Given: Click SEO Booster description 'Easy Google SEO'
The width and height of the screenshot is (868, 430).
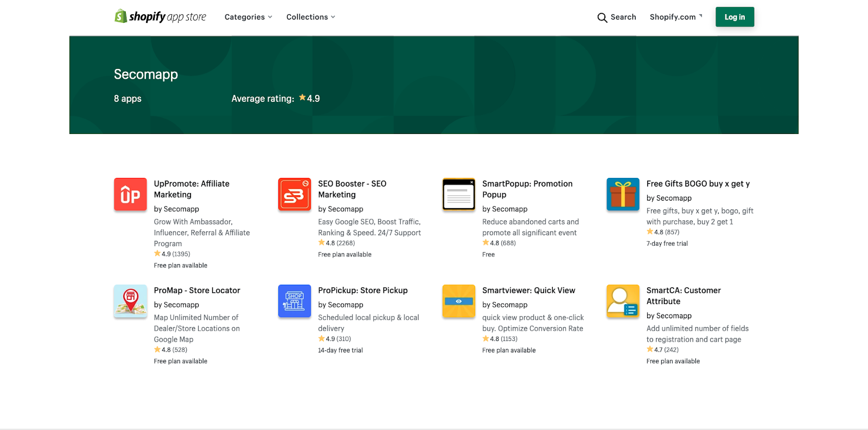Looking at the screenshot, I should [x=369, y=227].
